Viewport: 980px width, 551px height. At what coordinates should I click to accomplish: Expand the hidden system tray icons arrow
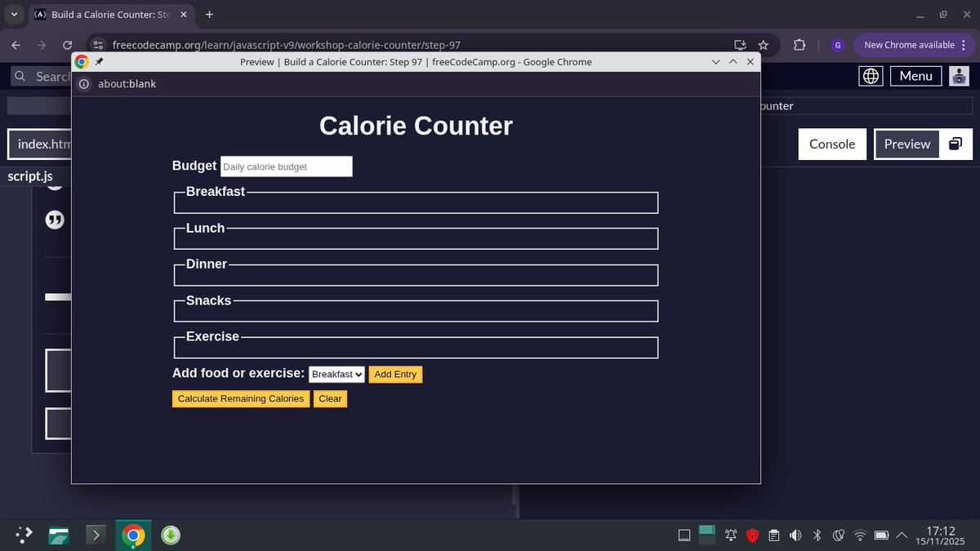point(901,535)
